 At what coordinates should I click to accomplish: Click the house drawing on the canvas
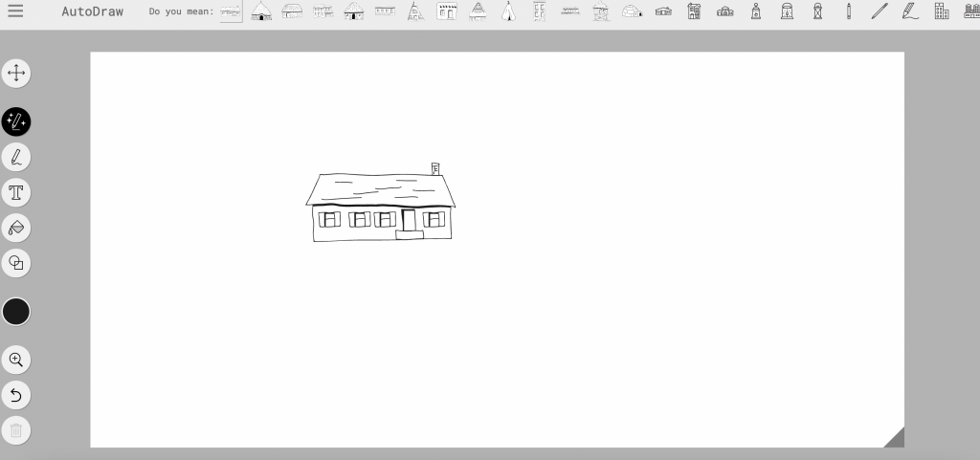[381, 206]
